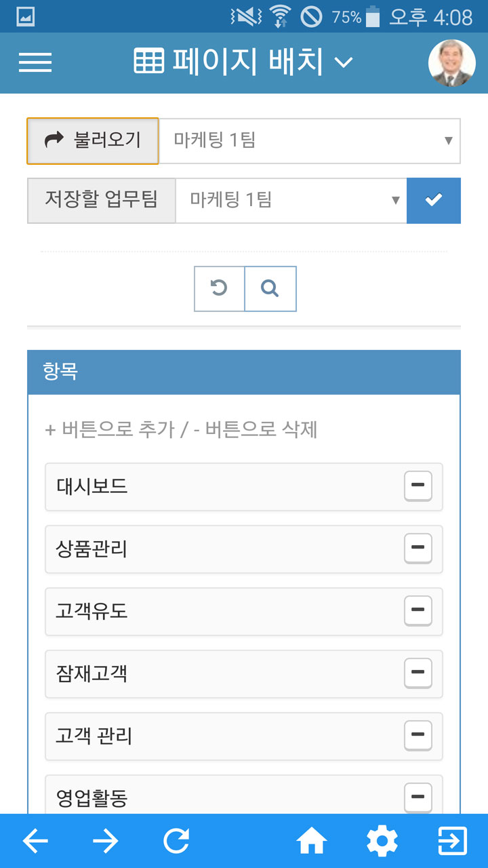Open the 불러오기 team dropdown
Viewport: 488px width, 868px height.
[310, 141]
